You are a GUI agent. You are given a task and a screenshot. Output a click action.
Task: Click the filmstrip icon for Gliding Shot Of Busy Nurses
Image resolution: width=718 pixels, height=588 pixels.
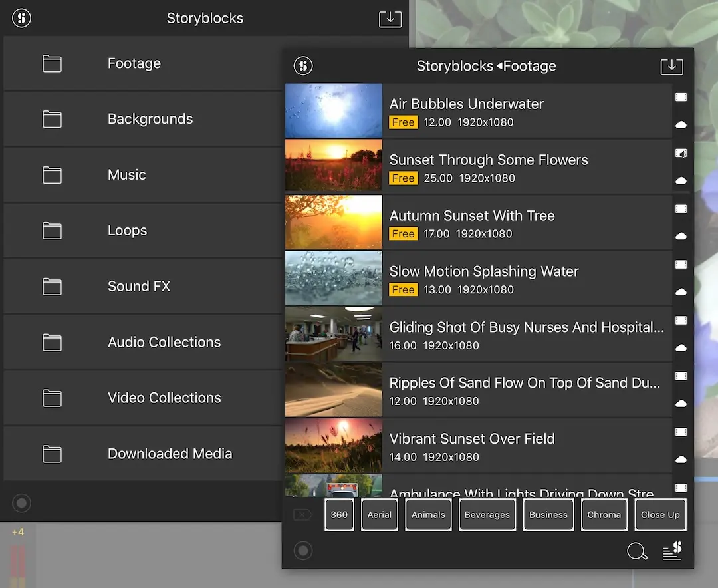tap(681, 320)
